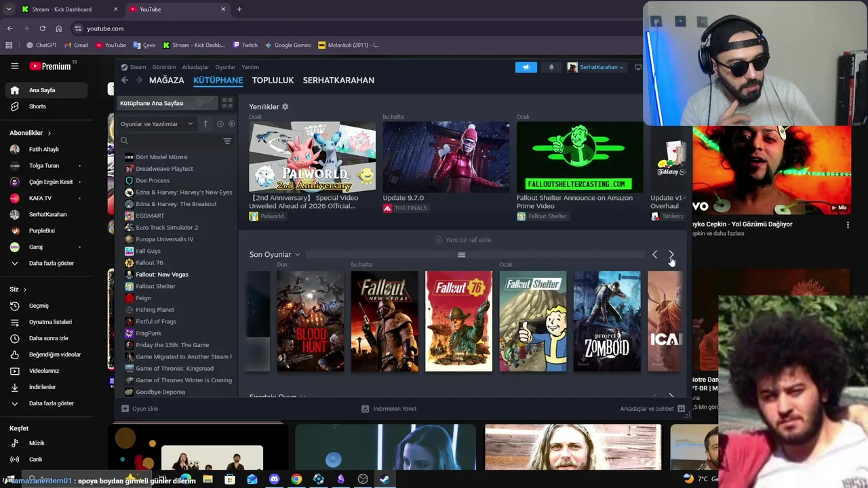Open the Google Gemini bookmark
868x488 pixels.
click(x=288, y=45)
